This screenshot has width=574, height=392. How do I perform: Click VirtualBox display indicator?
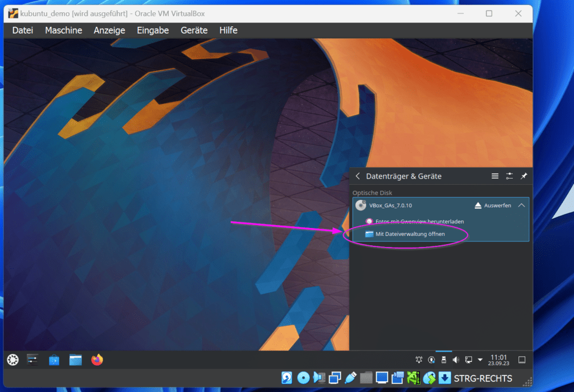click(x=382, y=378)
